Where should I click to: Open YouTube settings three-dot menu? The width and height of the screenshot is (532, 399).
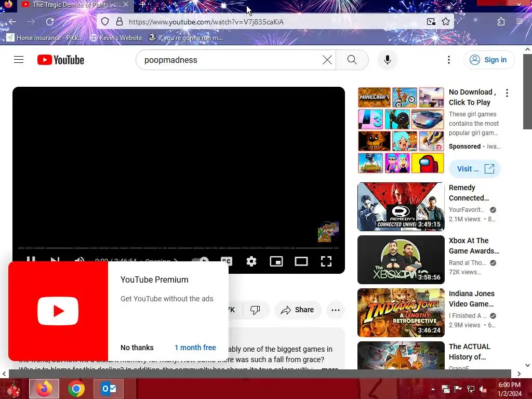pos(448,60)
